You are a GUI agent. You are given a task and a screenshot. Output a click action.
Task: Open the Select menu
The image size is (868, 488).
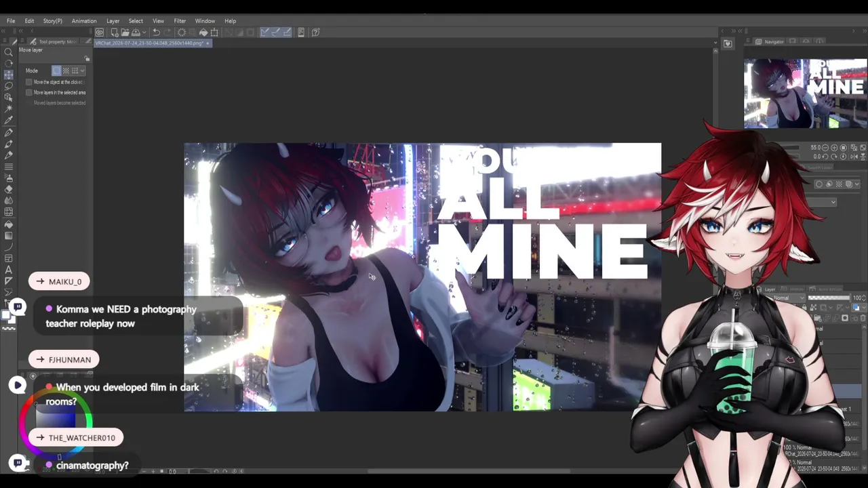[x=136, y=21]
